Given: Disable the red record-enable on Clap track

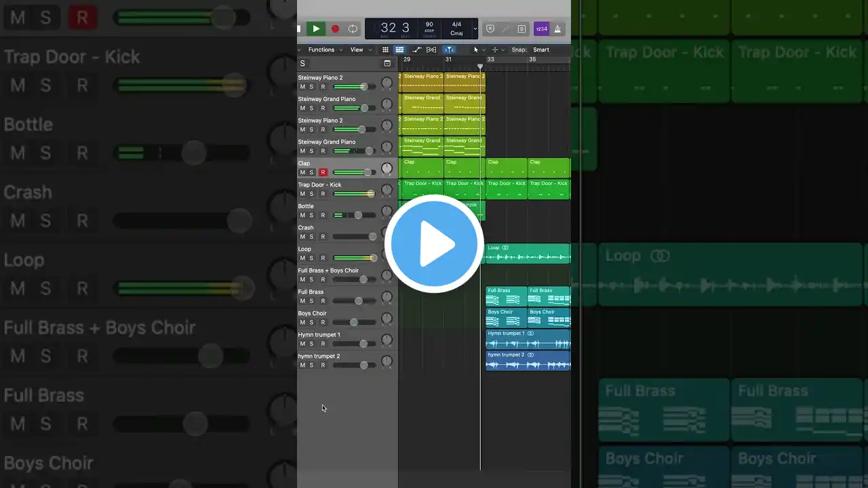Looking at the screenshot, I should click(x=323, y=173).
